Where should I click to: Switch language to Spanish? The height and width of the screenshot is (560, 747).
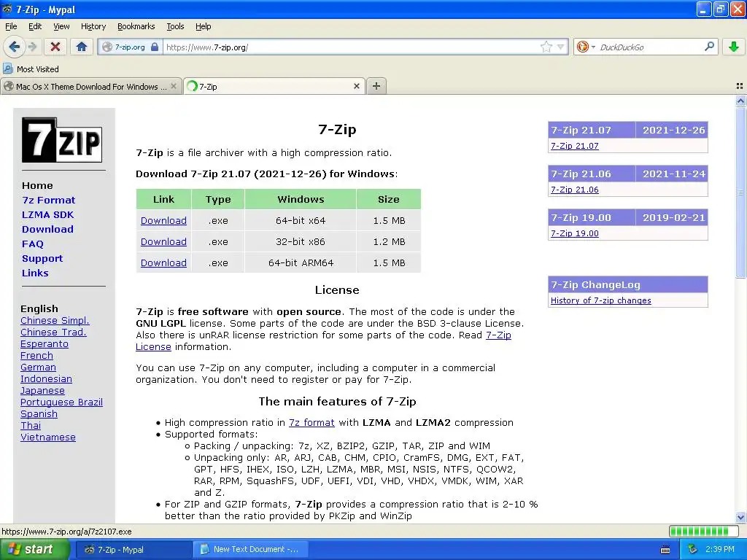(x=39, y=414)
